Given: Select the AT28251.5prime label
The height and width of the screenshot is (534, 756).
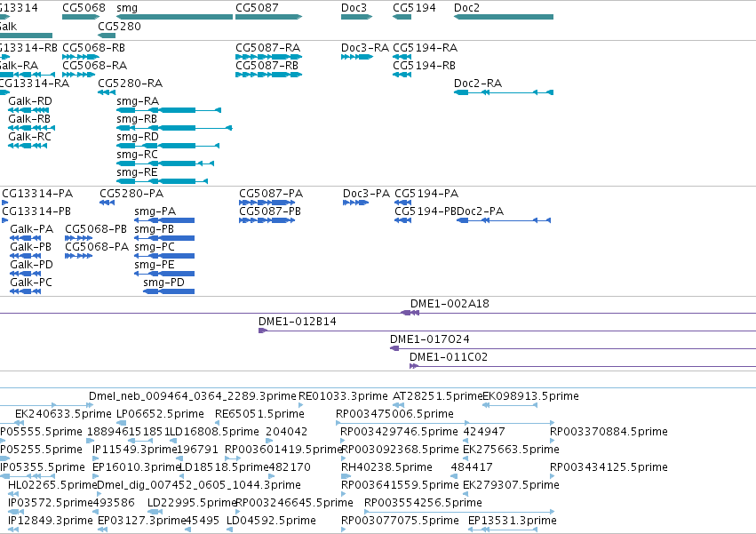Looking at the screenshot, I should click(437, 396).
